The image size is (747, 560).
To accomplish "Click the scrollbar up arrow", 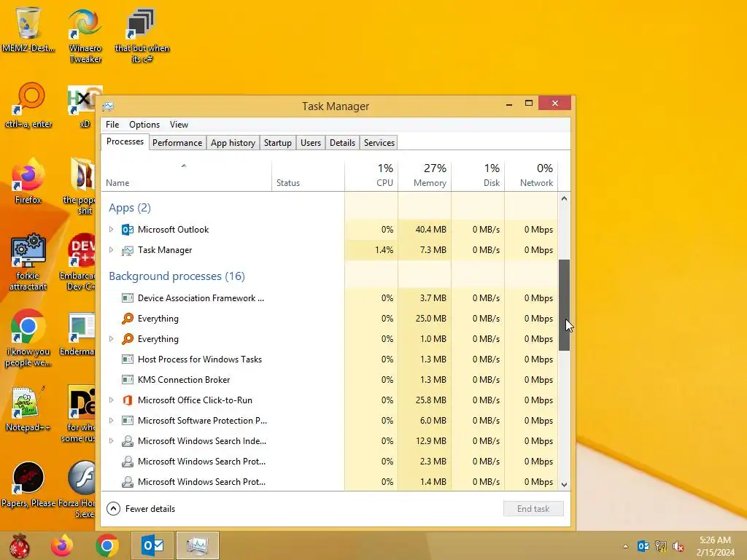I will (564, 198).
